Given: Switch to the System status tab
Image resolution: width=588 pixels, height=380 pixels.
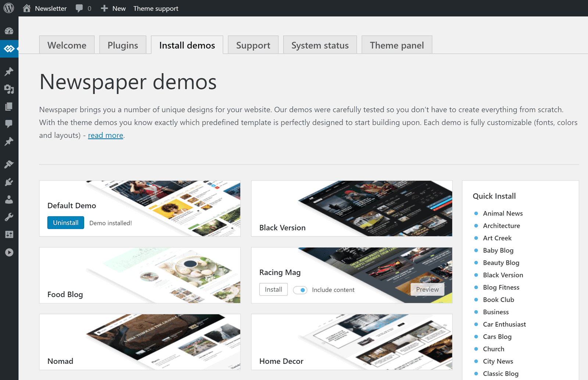Looking at the screenshot, I should (x=320, y=45).
